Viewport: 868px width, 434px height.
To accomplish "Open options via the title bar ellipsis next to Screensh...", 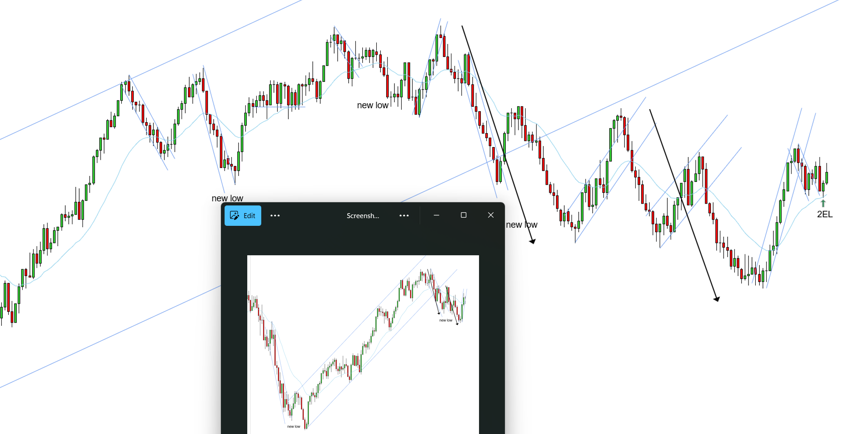I will (404, 215).
